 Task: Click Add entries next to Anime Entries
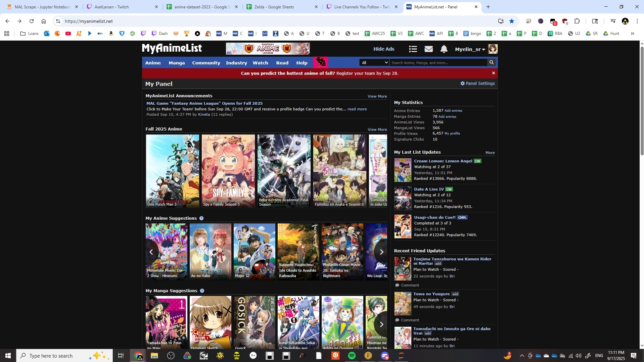[453, 111]
